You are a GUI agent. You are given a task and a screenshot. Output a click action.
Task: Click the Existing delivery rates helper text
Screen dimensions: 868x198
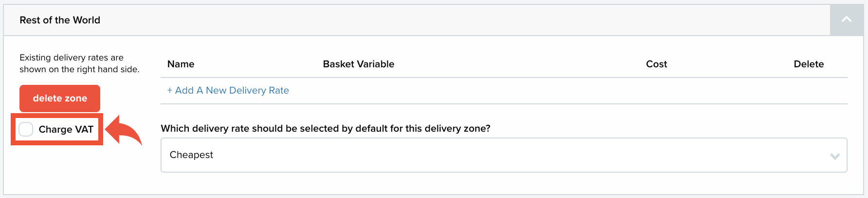pos(79,63)
